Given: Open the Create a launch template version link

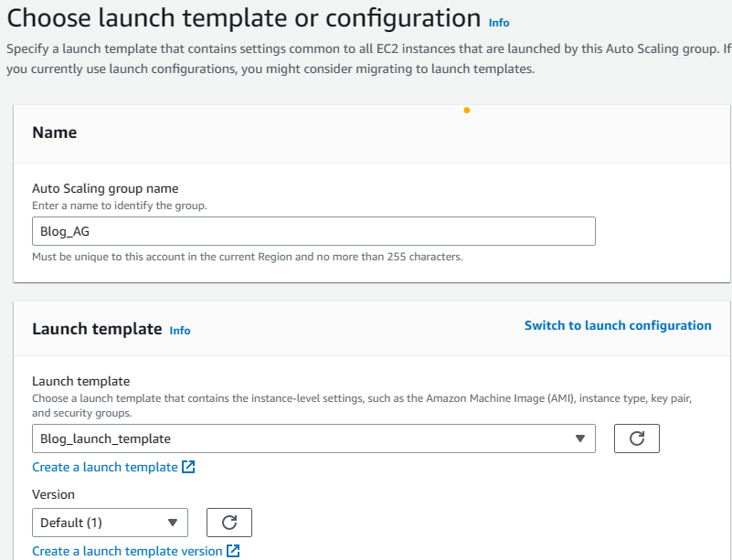Looking at the screenshot, I should click(127, 551).
